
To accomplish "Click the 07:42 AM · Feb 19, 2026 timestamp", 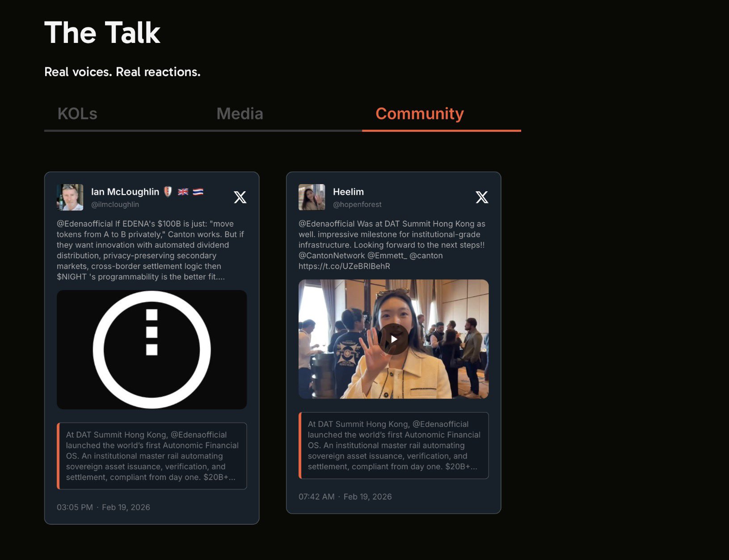I will (x=345, y=497).
